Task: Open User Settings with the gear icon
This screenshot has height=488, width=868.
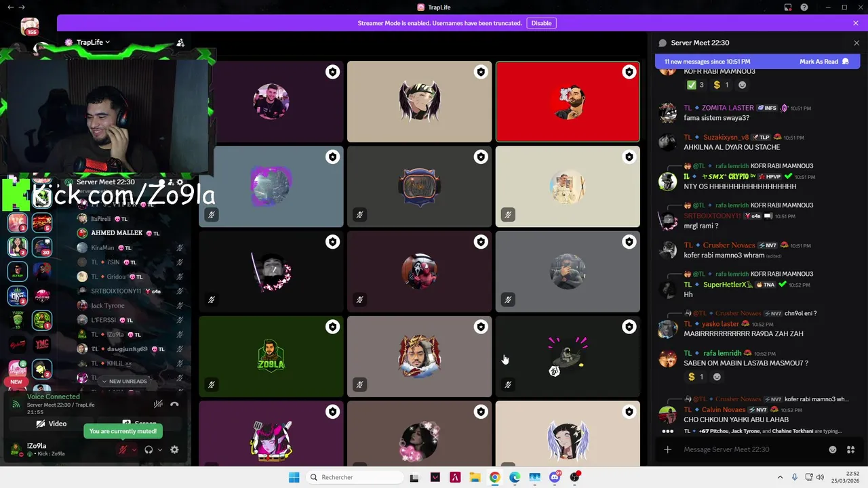Action: [x=174, y=449]
